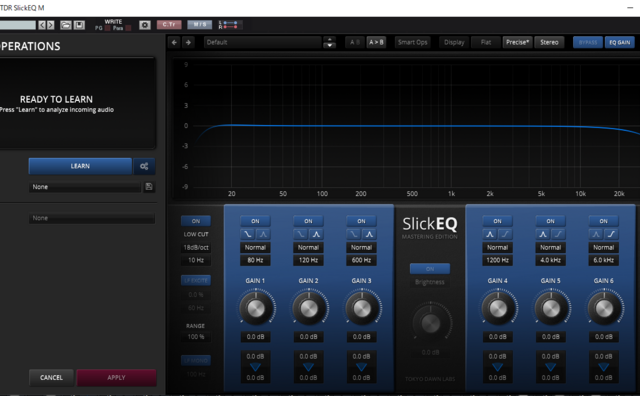The width and height of the screenshot is (640, 396).
Task: Open low cut slope 18dB/oct dropdown
Action: coord(196,247)
